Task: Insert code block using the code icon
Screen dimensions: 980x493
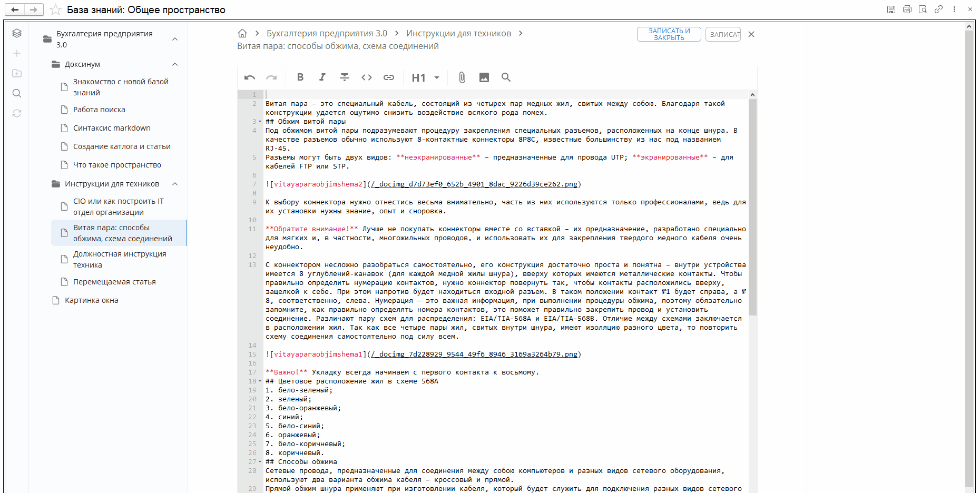Action: pyautogui.click(x=367, y=77)
